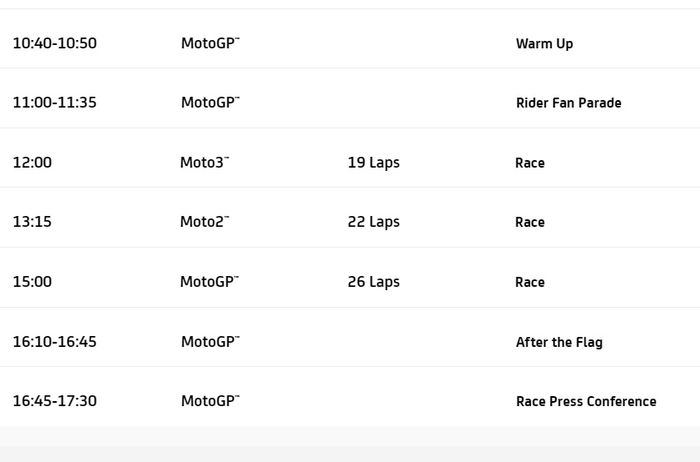Select the 13:15 start time

[32, 222]
